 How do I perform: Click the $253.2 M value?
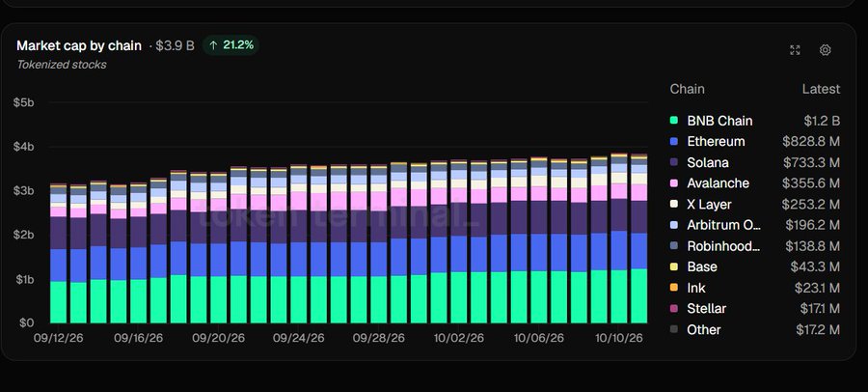coord(811,204)
